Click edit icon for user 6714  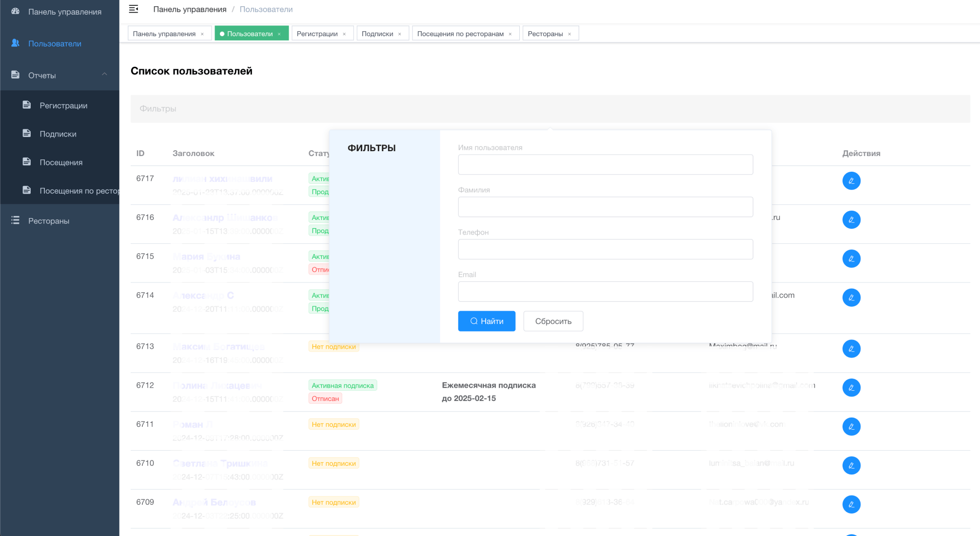click(851, 298)
